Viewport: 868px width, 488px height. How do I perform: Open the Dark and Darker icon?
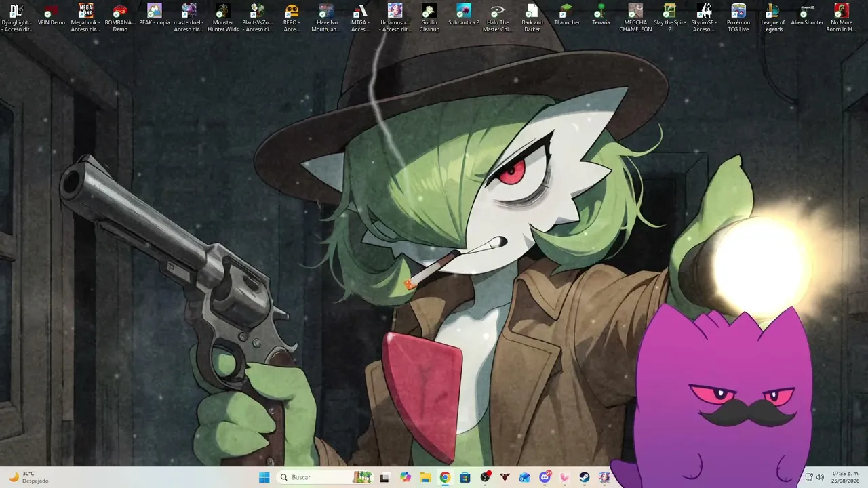point(532,18)
